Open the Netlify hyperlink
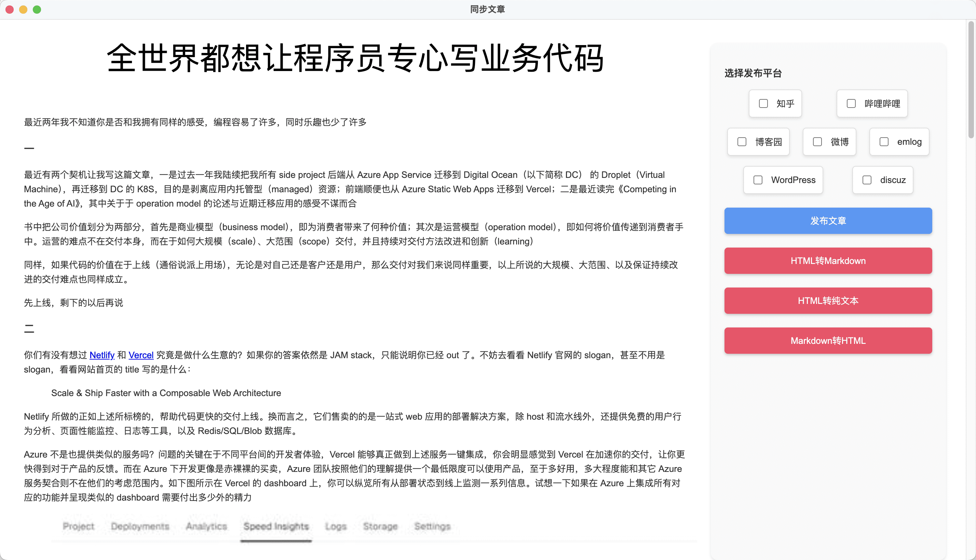This screenshot has width=976, height=560. pos(101,355)
